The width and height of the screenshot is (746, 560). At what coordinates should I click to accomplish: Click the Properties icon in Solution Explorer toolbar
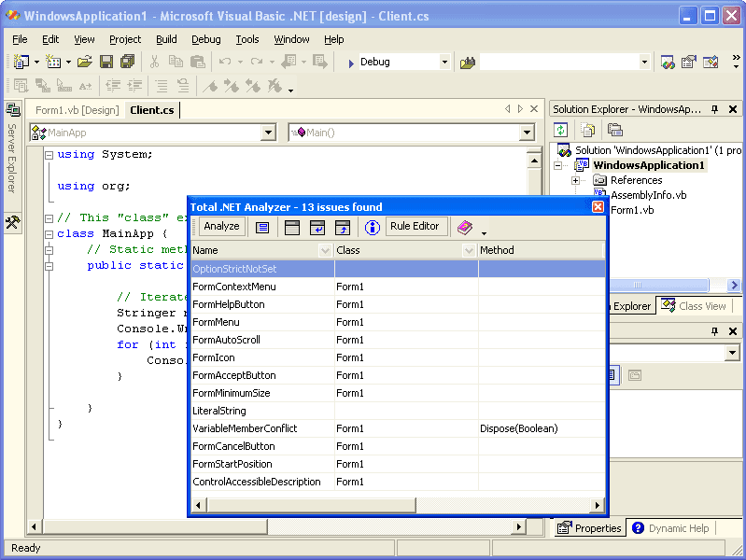[615, 130]
